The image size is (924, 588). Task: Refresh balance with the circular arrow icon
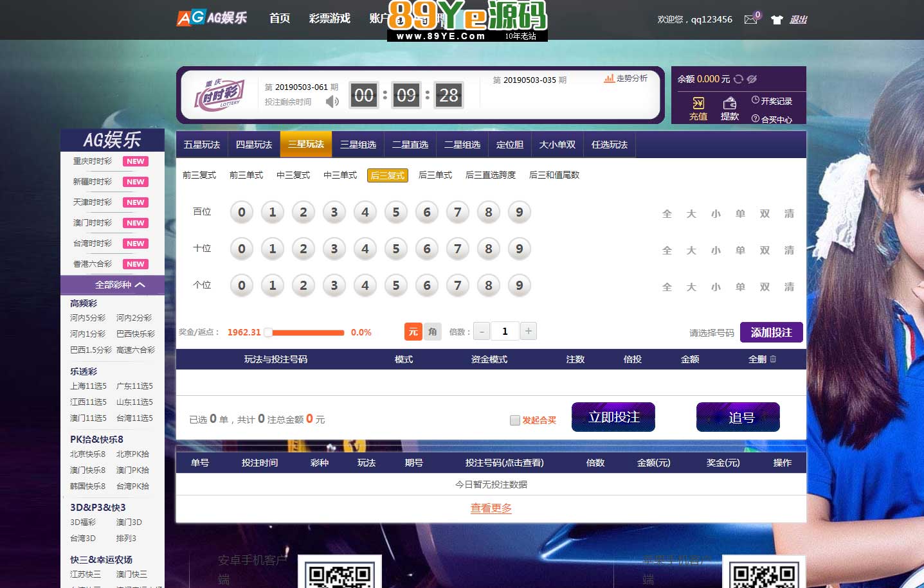point(738,79)
